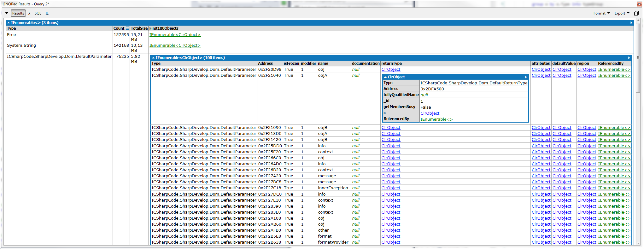Open the ClrObject link in the c row

click(x=430, y=113)
